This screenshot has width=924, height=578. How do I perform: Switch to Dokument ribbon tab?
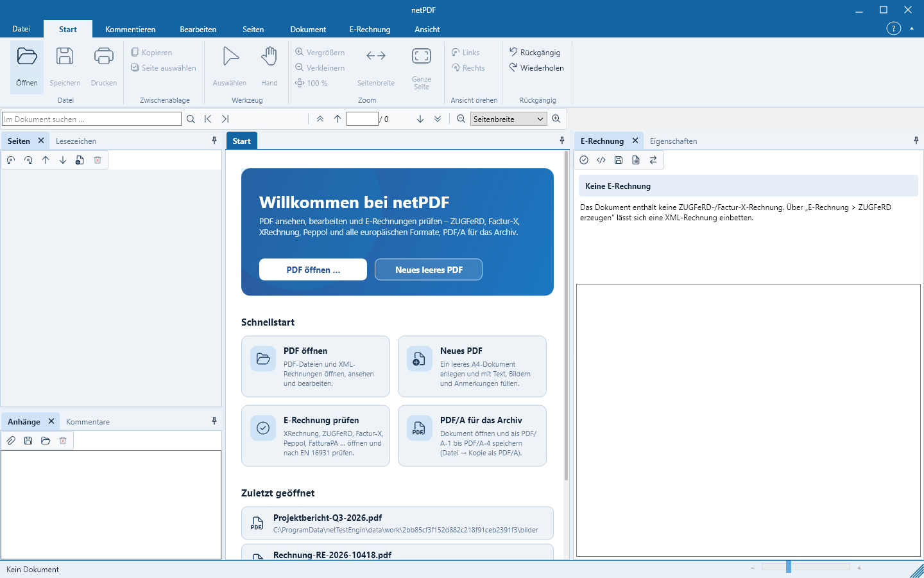tap(308, 30)
